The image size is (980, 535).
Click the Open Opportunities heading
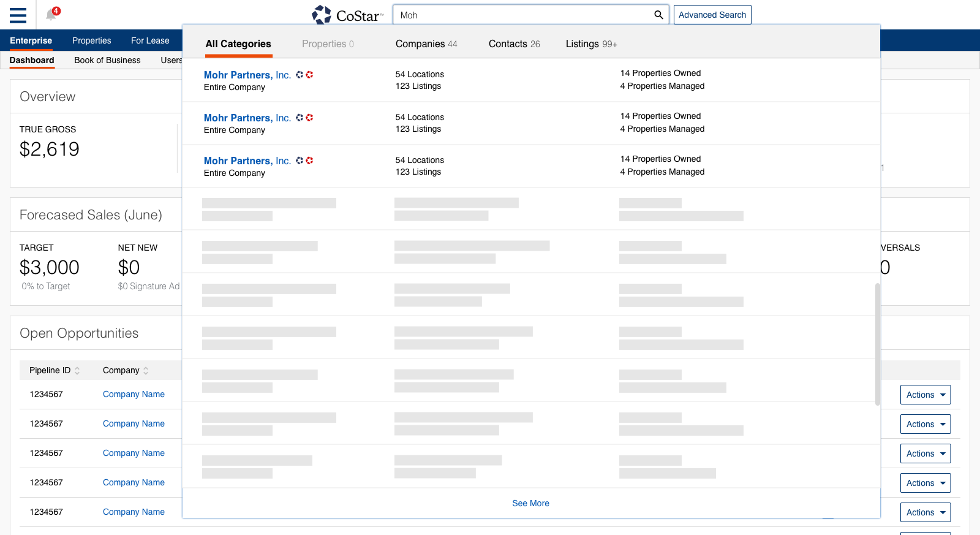point(79,333)
